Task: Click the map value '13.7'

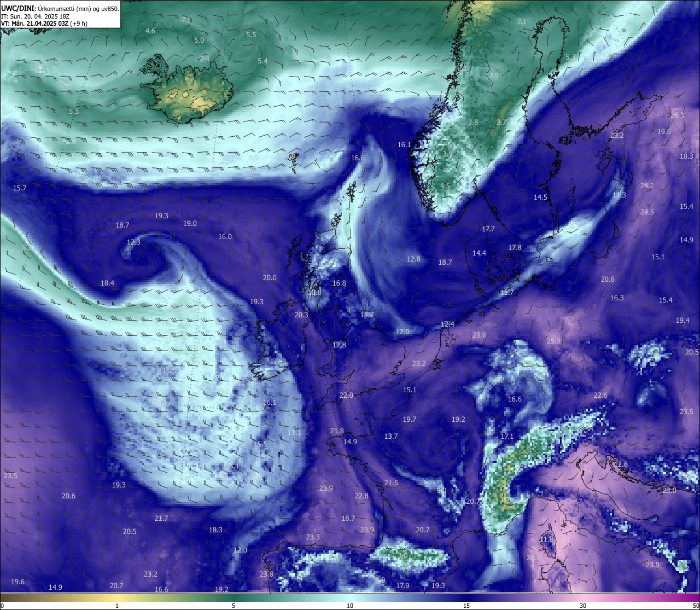Action: click(390, 437)
